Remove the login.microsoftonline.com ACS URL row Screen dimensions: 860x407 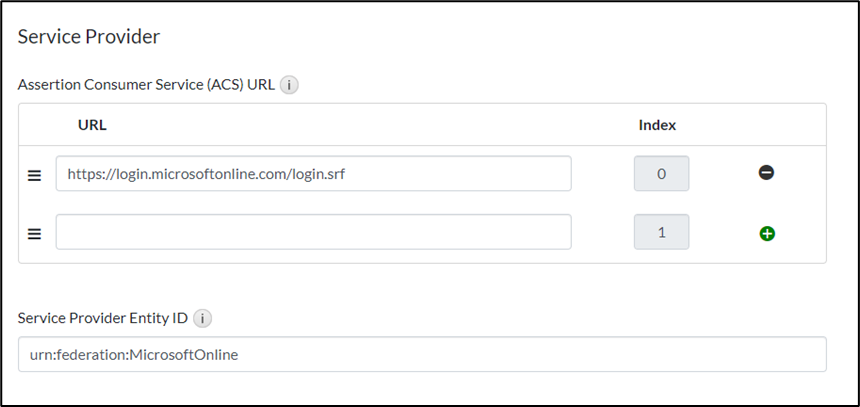pyautogui.click(x=766, y=173)
